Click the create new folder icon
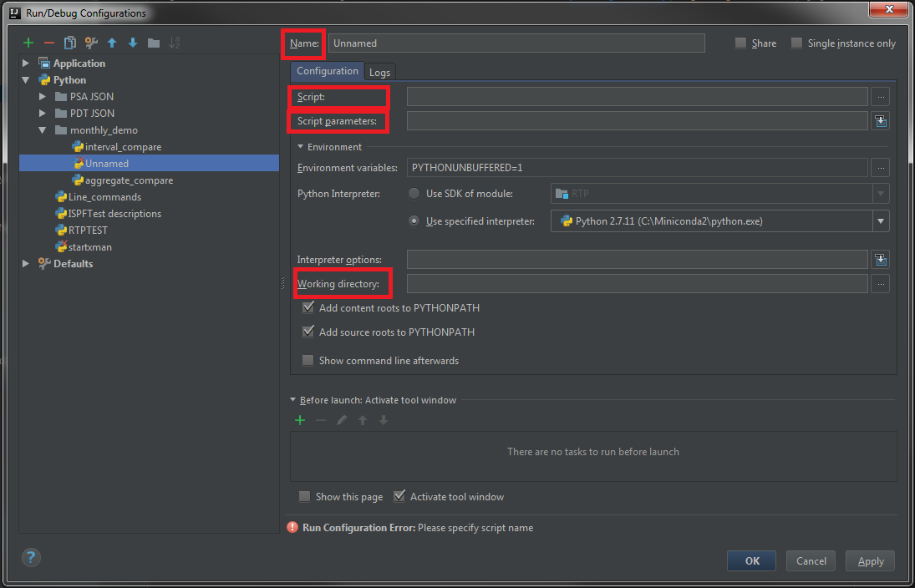 coord(154,43)
